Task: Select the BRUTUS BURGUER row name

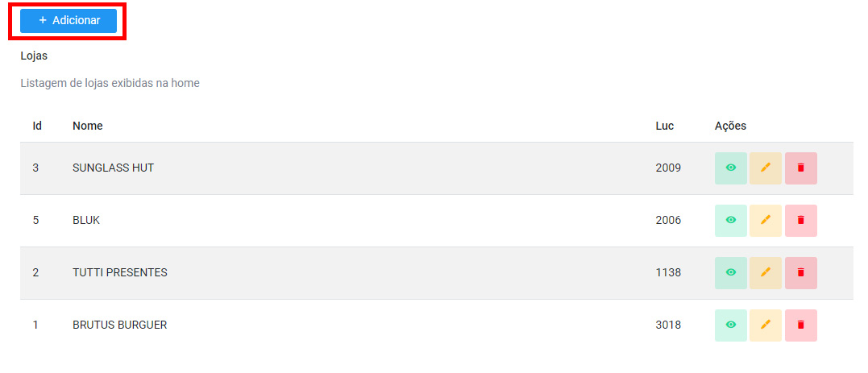Action: pos(119,325)
